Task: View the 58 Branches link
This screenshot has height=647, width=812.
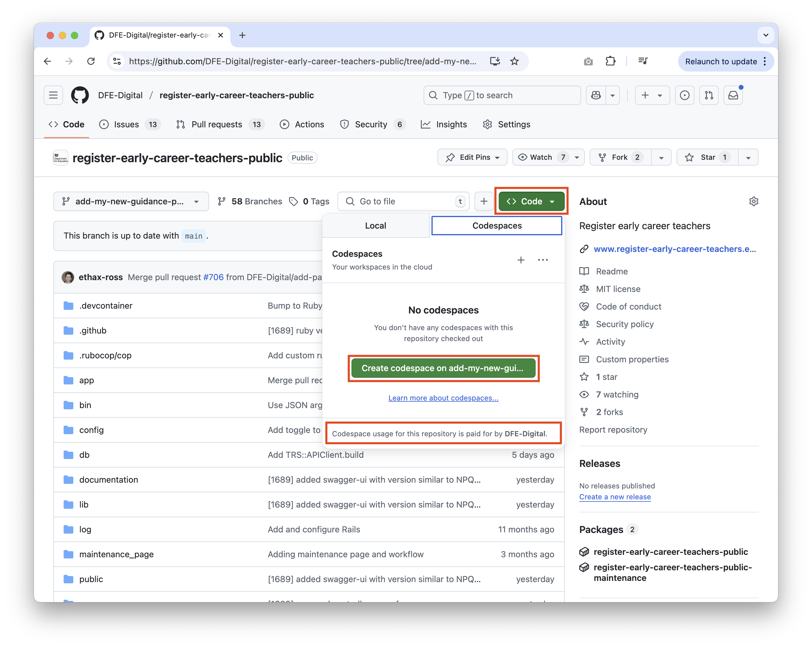Action: (250, 201)
